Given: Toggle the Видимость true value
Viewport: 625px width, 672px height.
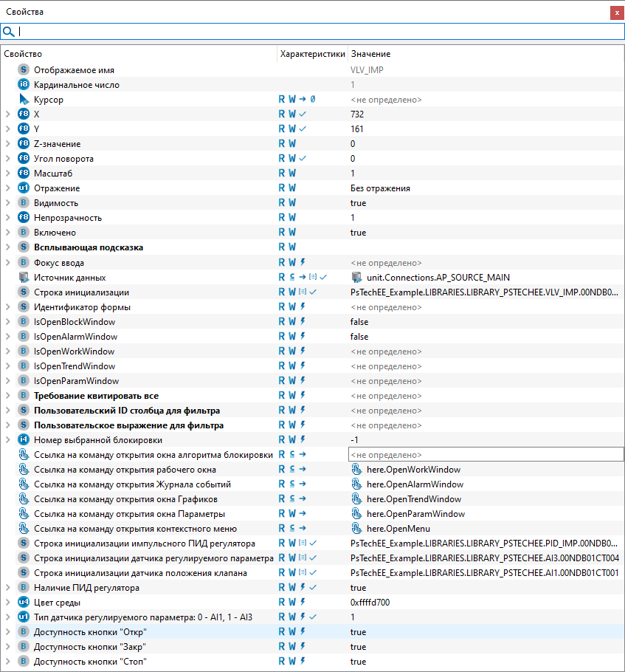Looking at the screenshot, I should (x=358, y=203).
